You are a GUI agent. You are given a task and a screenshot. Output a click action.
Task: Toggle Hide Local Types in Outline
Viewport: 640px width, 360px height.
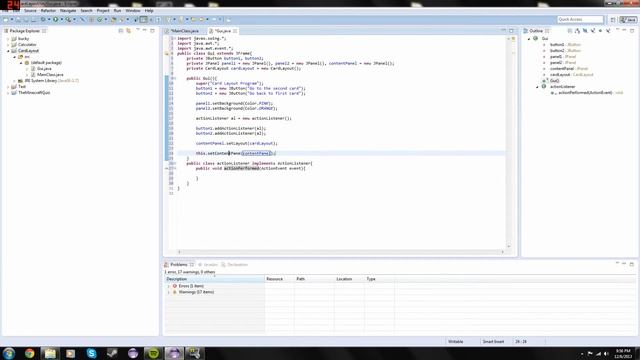608,31
